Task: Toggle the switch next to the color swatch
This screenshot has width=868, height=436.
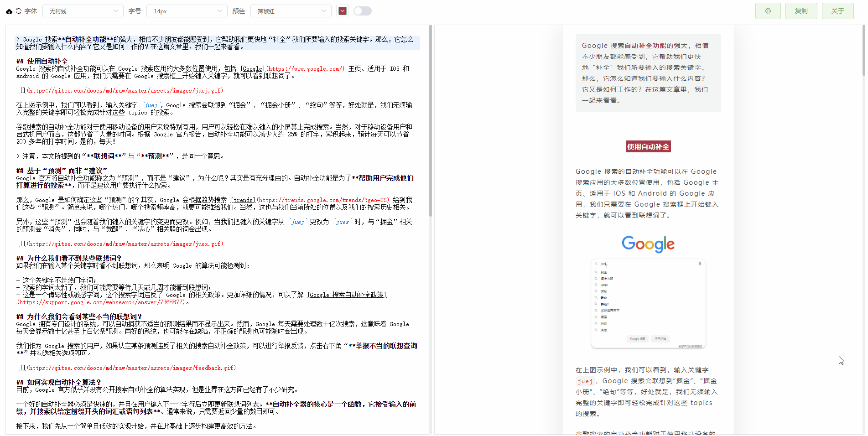Action: pos(363,11)
